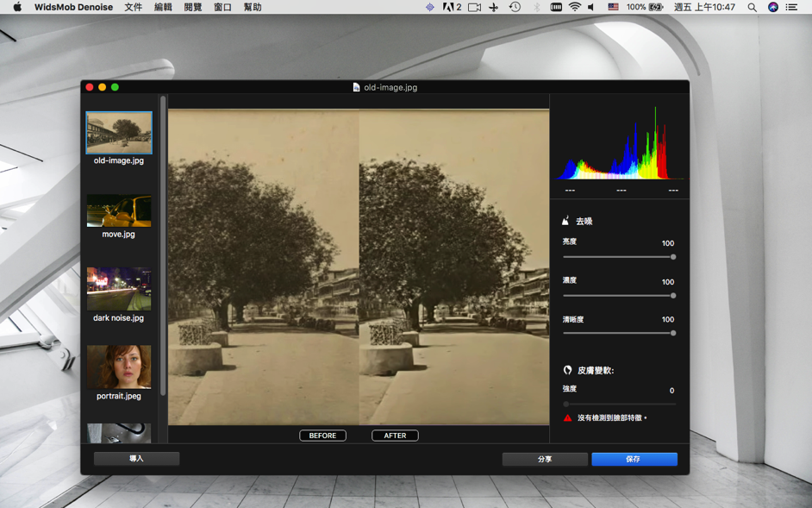Open the 閱覽 menu
Screen dimensions: 812x508
(x=192, y=7)
